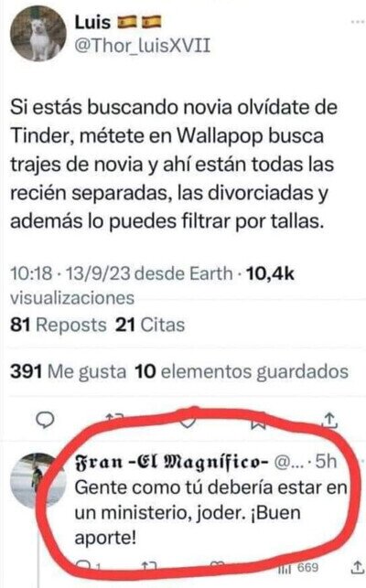Reply to Fran's comment via comment icon
Screen dimensions: 366x588
pyautogui.click(x=86, y=565)
